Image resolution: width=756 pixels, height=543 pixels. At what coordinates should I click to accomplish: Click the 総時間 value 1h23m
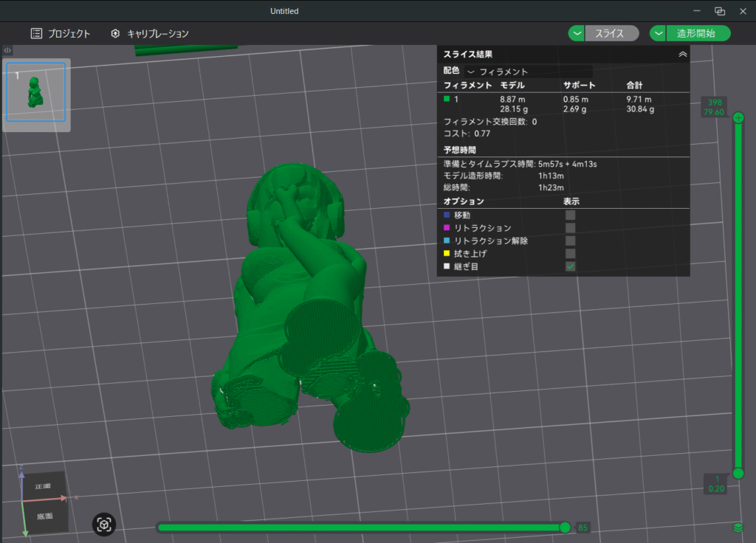[x=551, y=187]
